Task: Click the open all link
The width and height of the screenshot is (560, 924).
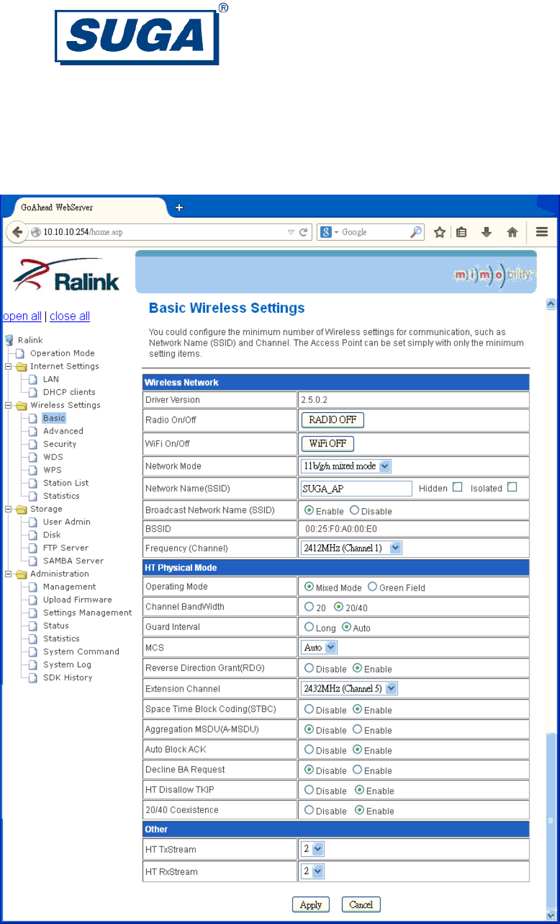Action: coord(22,316)
